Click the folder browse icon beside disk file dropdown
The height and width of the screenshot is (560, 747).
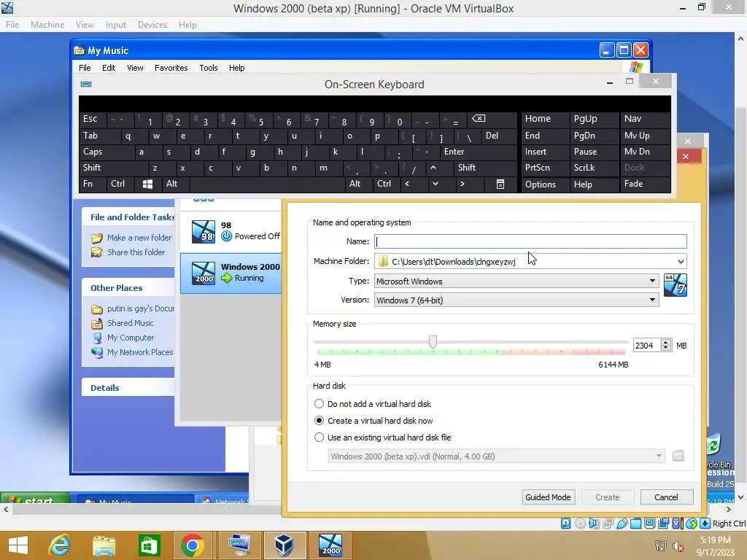click(x=678, y=456)
